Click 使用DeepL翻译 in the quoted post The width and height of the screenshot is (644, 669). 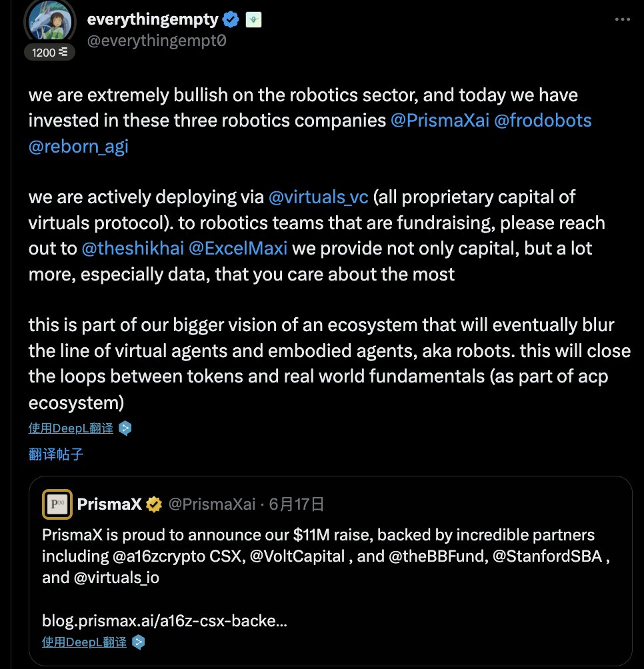pyautogui.click(x=84, y=642)
